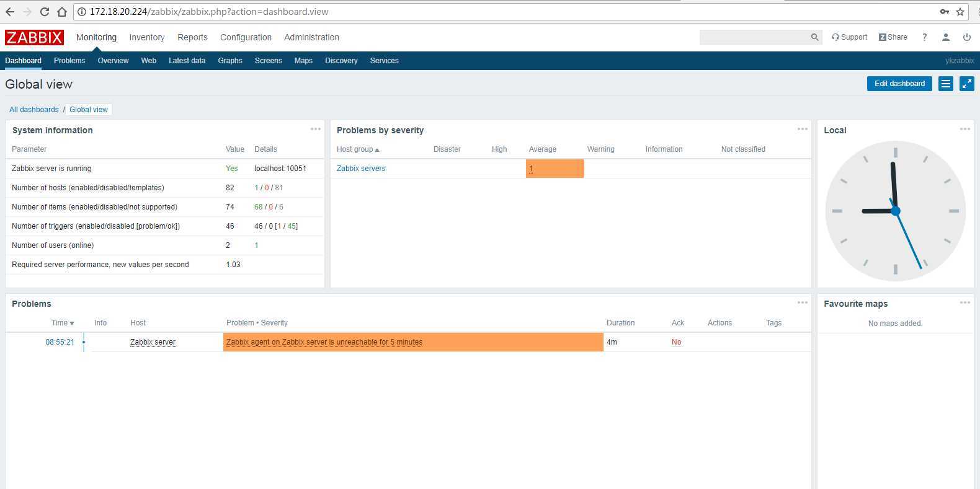The height and width of the screenshot is (489, 980).
Task: Click the search magnifier icon
Action: pos(814,37)
